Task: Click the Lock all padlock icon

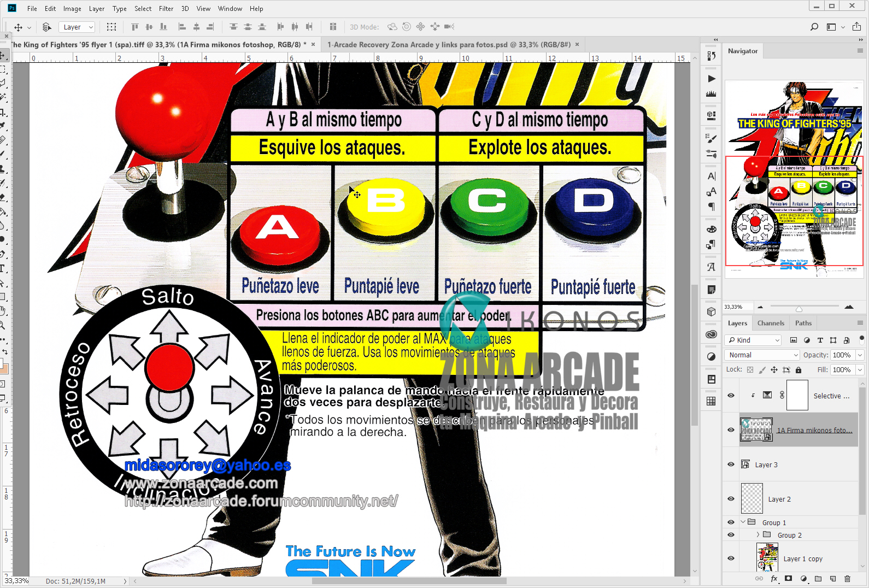Action: point(798,370)
